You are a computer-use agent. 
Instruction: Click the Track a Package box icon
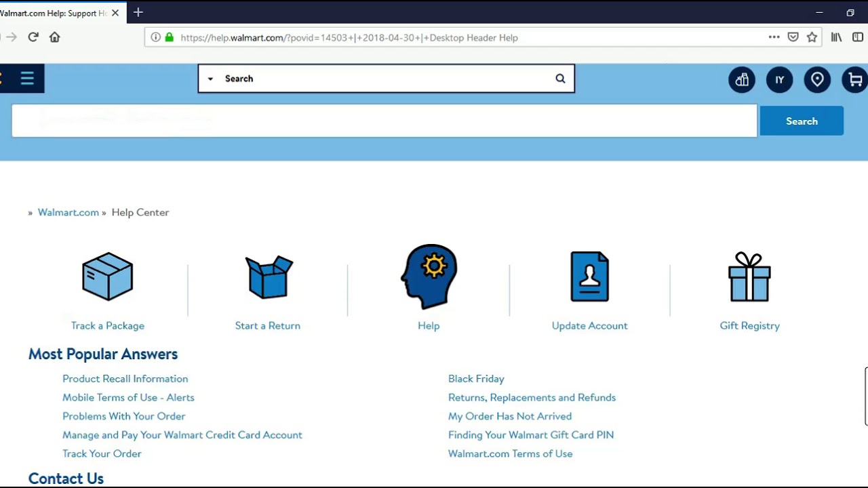107,277
